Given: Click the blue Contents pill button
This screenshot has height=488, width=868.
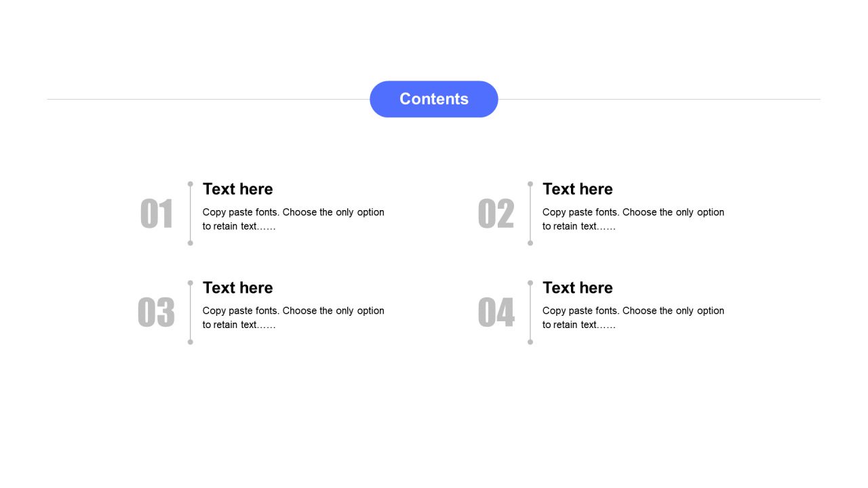Looking at the screenshot, I should point(434,99).
